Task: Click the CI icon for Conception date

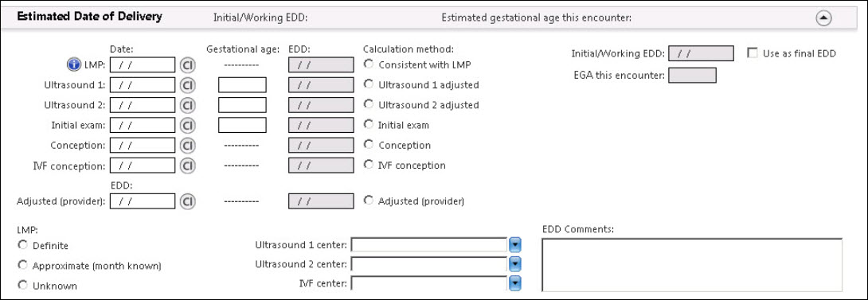Action: [x=188, y=145]
